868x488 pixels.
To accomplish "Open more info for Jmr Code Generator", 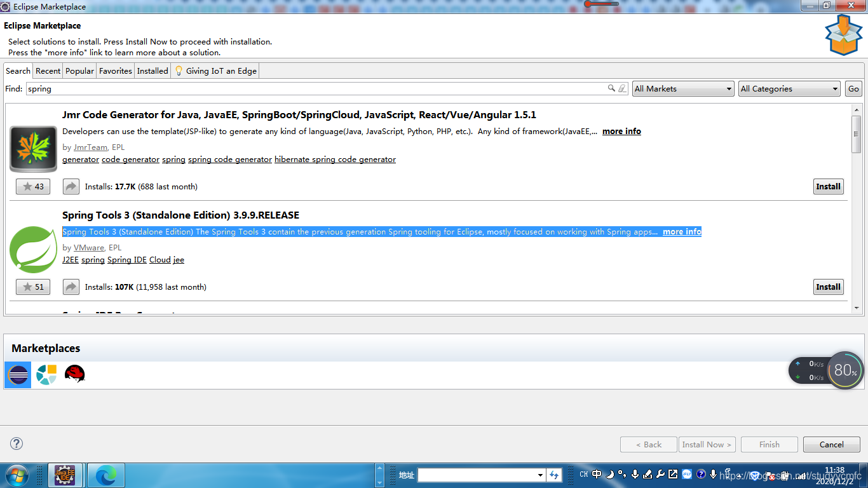I will click(621, 132).
